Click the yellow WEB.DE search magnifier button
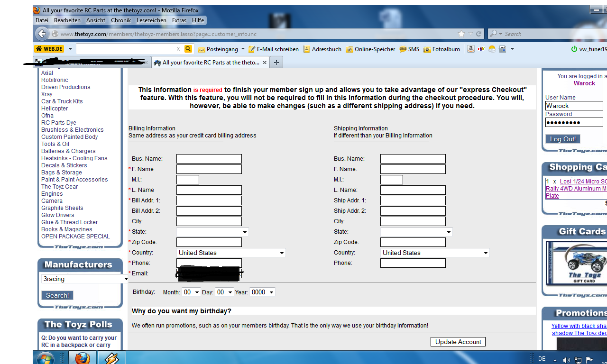 (188, 49)
